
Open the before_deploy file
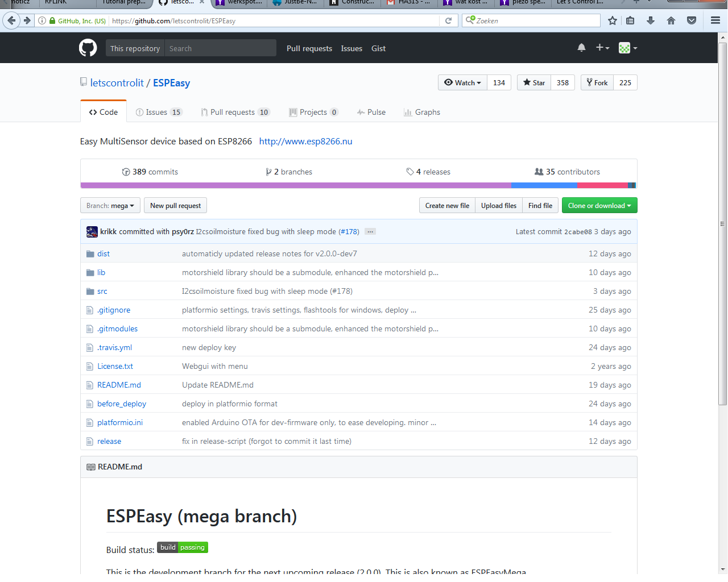coord(122,404)
